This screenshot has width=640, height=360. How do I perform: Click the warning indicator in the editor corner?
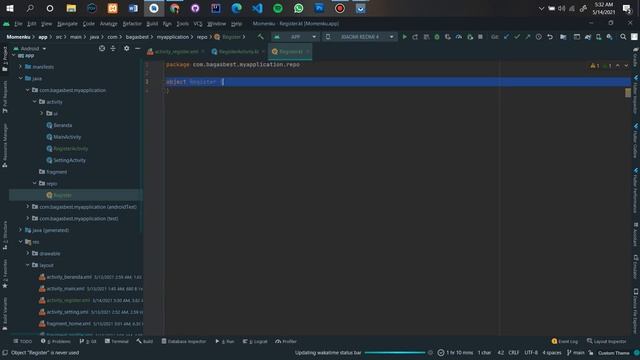pyautogui.click(x=595, y=66)
